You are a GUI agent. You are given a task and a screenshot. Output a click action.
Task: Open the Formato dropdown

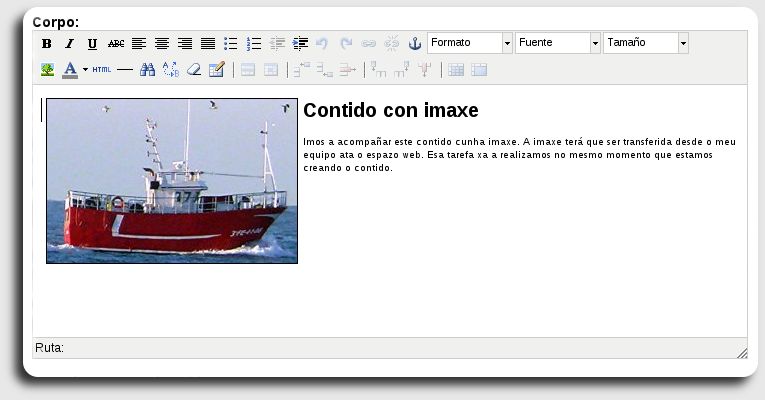(x=470, y=43)
